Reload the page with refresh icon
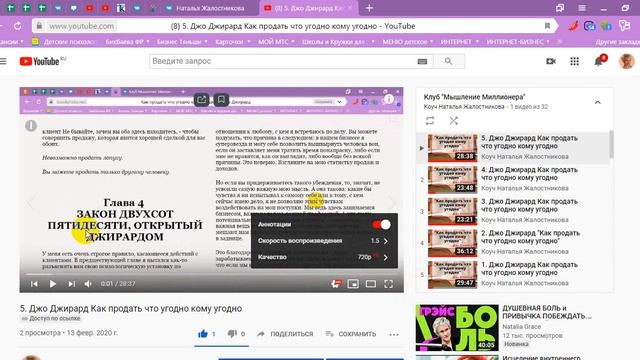This screenshot has width=640, height=360. 18,26
